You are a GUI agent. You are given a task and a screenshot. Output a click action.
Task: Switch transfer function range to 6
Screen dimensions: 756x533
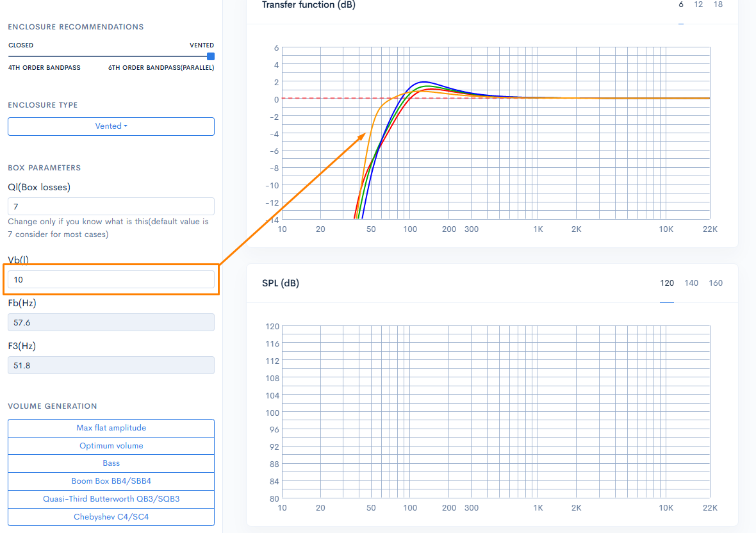(x=681, y=5)
